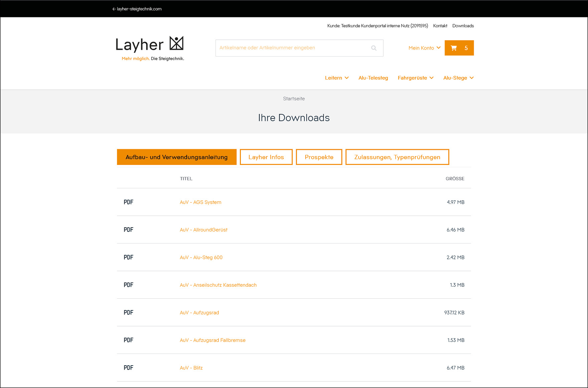Screen dimensions: 588x388
Task: Switch to the Prospekte tab
Action: point(319,157)
